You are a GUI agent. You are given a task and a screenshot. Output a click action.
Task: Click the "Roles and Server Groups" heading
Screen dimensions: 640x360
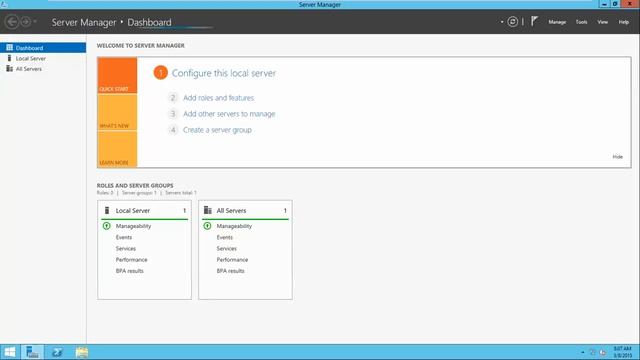pyautogui.click(x=135, y=186)
